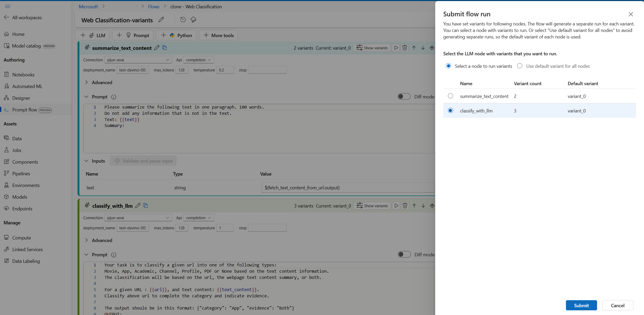
Task: Click the temperature field of summarize_text_content
Action: 225,70
